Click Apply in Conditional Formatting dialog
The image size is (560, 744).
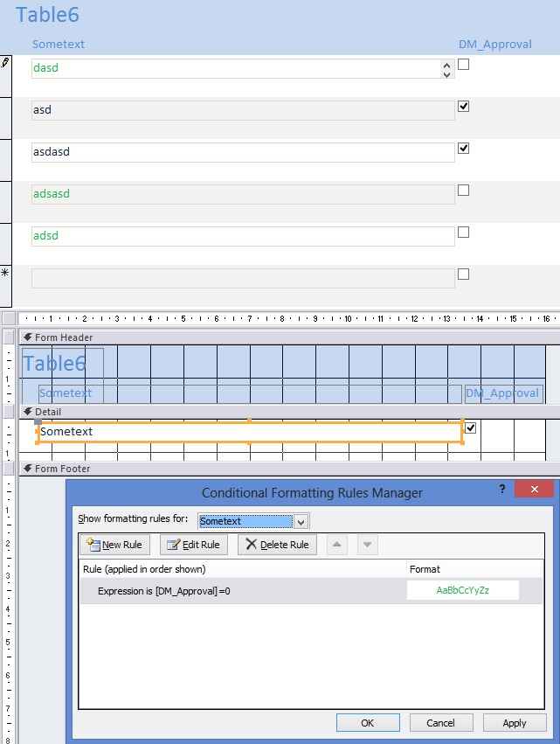click(x=515, y=723)
